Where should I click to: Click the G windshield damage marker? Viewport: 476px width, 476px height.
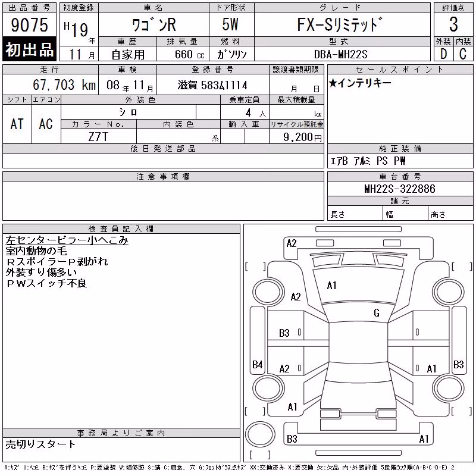point(377,313)
